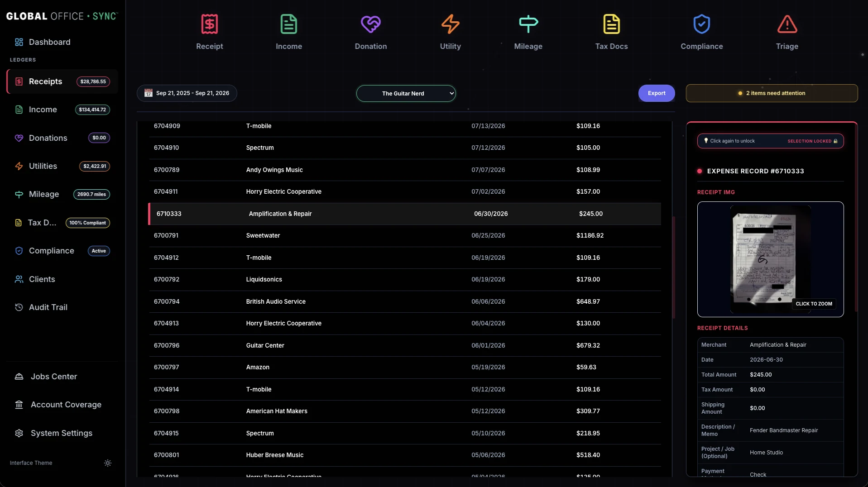868x487 pixels.
Task: Open the Receipts ledger in sidebar
Action: [62, 81]
